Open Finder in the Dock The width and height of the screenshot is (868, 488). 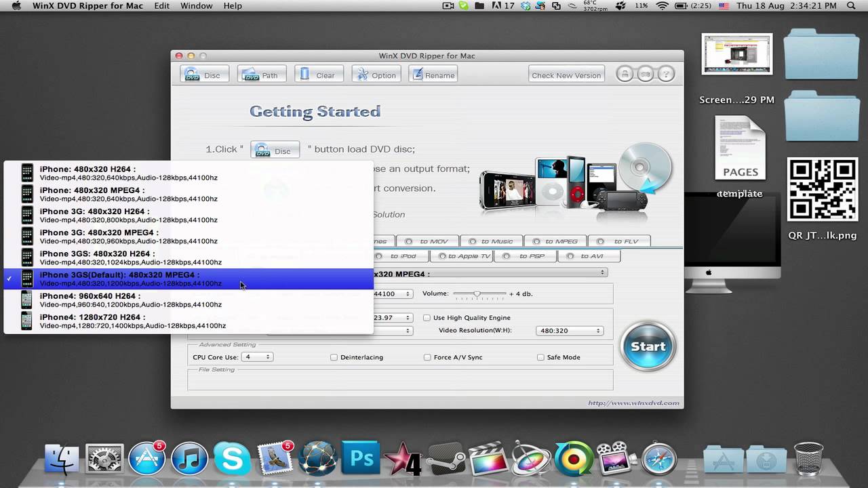pos(62,459)
